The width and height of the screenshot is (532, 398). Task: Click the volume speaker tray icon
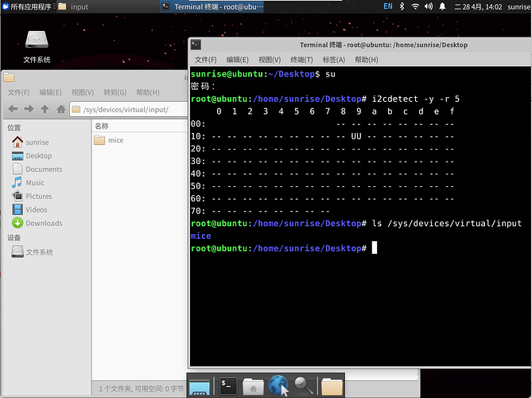tap(429, 6)
